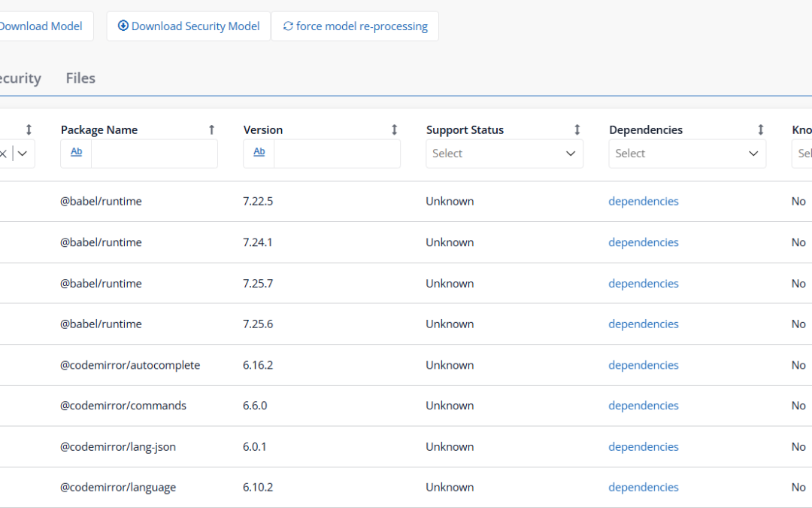Click the Download Security Model button
This screenshot has width=812, height=508.
189,26
